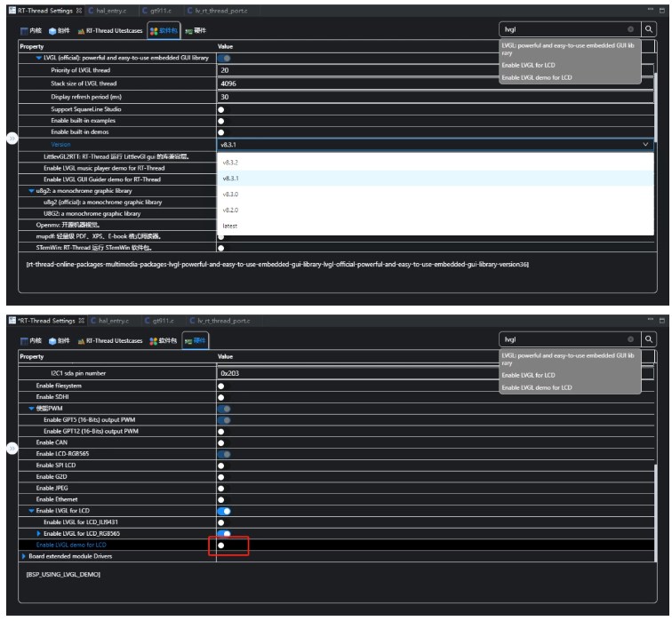Viewport: 672px width, 621px height.
Task: Toggle Enable LCD-RGB565 switch
Action: click(224, 454)
